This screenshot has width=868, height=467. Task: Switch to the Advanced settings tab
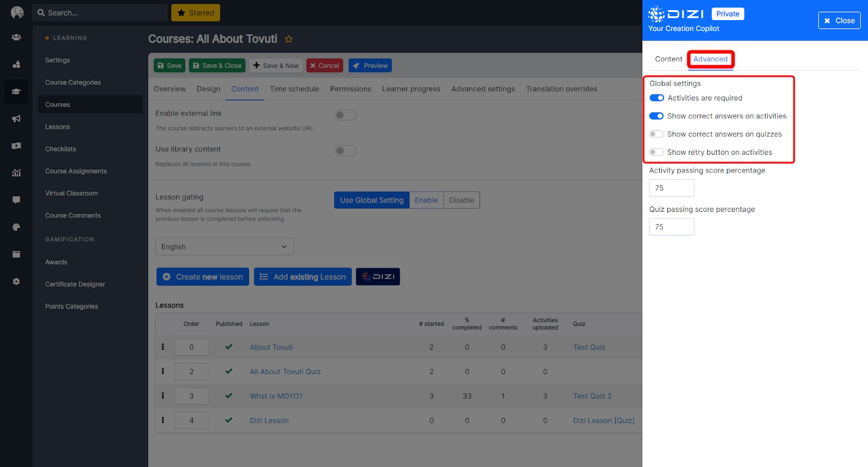click(483, 89)
